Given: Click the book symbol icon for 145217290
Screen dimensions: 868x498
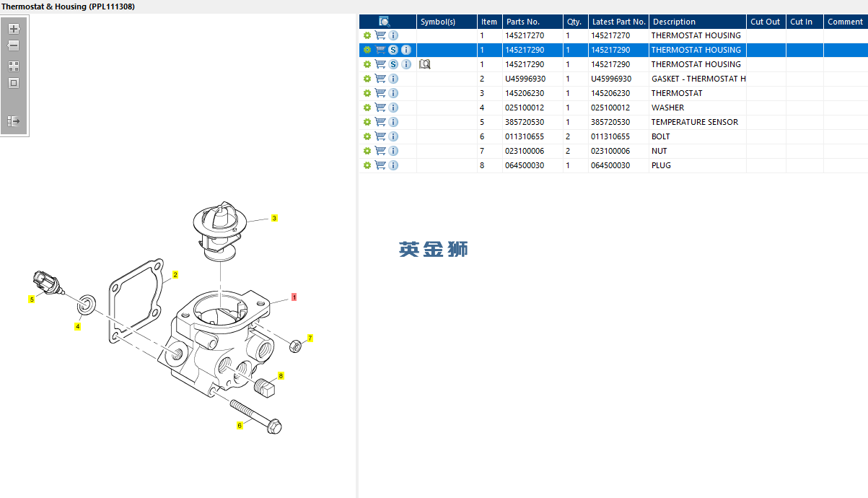Looking at the screenshot, I should click(425, 64).
